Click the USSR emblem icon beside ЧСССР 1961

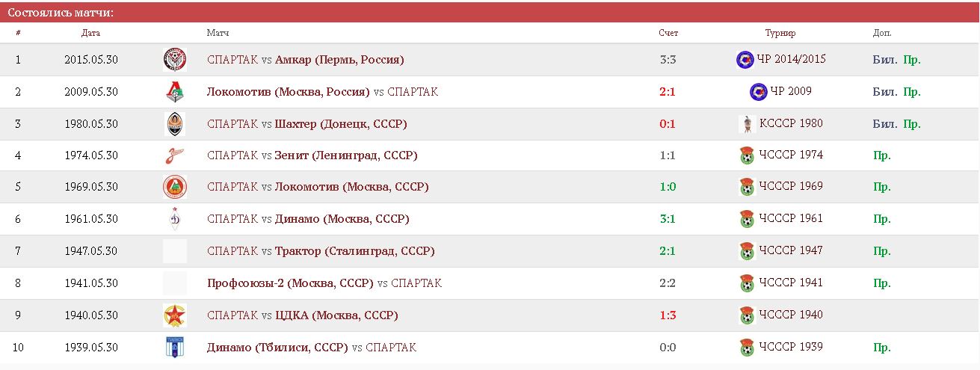pyautogui.click(x=747, y=219)
